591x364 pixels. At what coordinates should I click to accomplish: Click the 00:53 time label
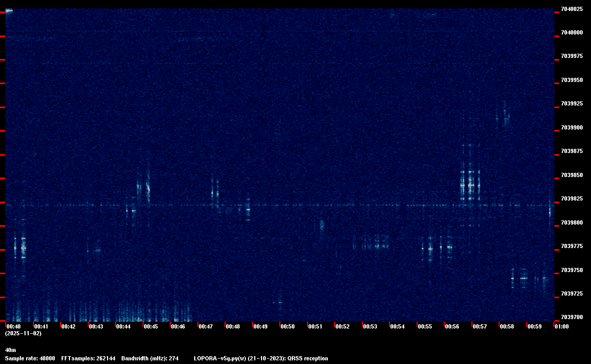pyautogui.click(x=370, y=326)
